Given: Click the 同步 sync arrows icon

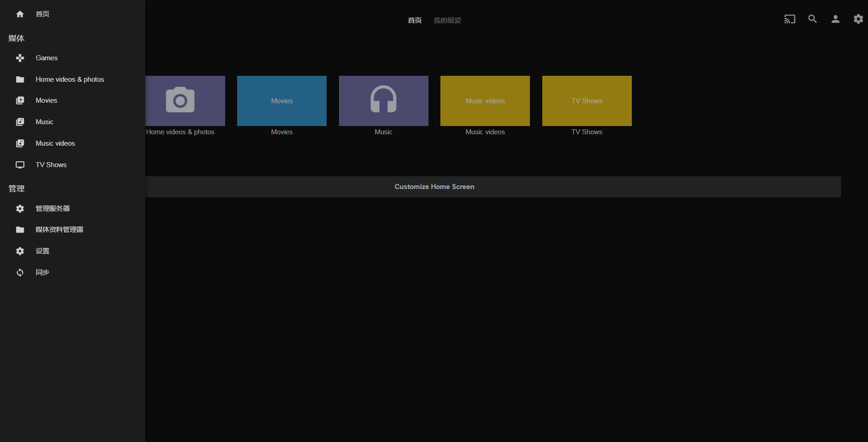Looking at the screenshot, I should pyautogui.click(x=20, y=273).
